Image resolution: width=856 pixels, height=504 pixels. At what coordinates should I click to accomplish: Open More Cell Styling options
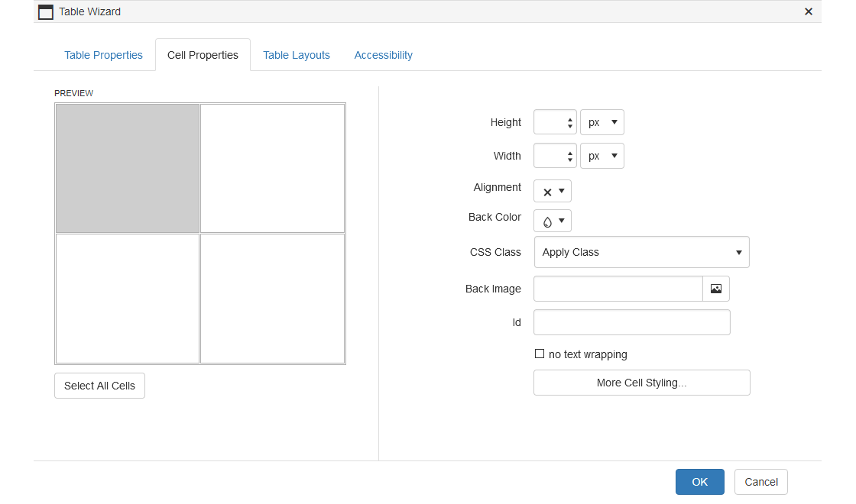641,383
